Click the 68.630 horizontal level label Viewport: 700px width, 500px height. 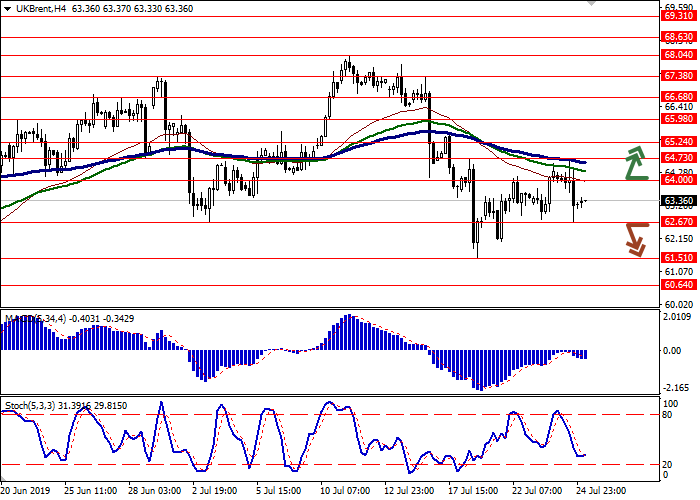pyautogui.click(x=678, y=37)
